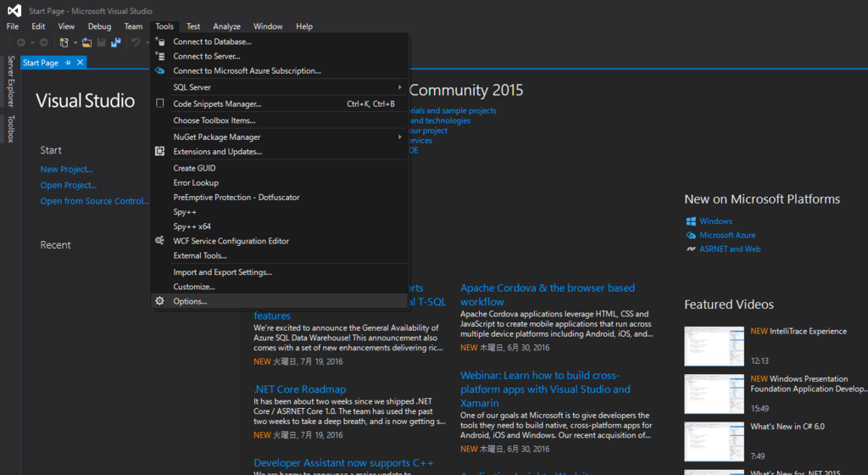The width and height of the screenshot is (868, 475).
Task: Click the Open File toolbar icon
Action: coord(86,42)
